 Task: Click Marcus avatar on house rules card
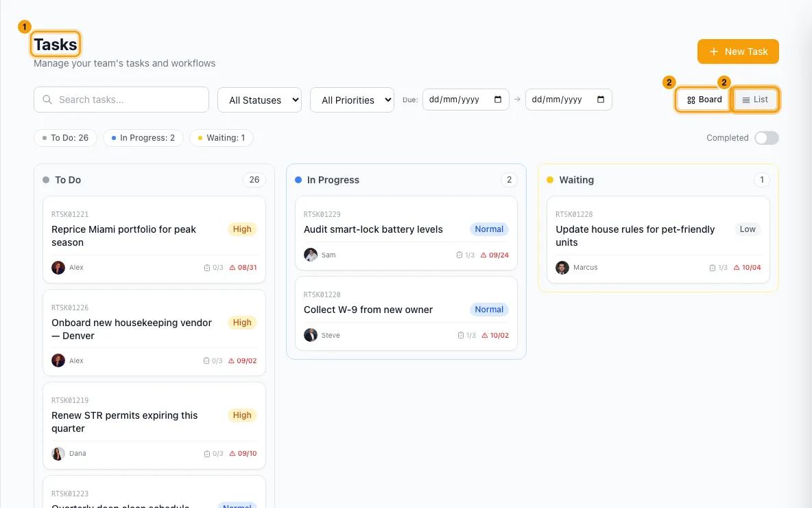coord(562,268)
